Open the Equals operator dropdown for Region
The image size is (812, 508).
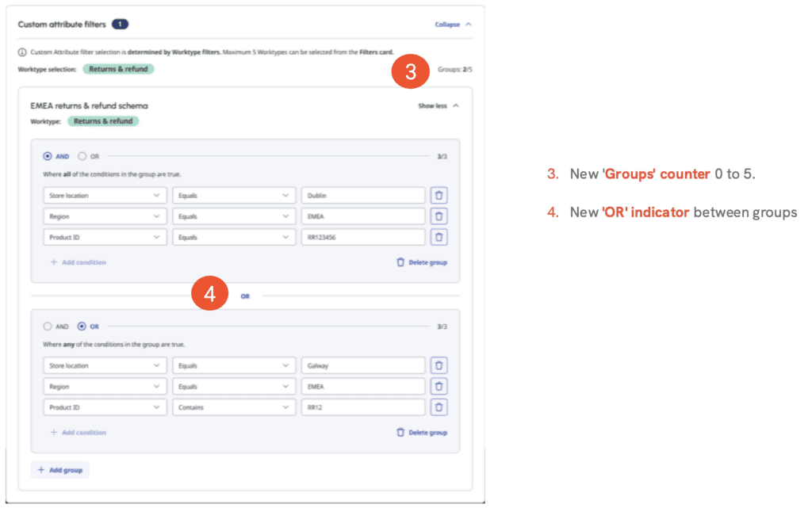click(x=233, y=216)
